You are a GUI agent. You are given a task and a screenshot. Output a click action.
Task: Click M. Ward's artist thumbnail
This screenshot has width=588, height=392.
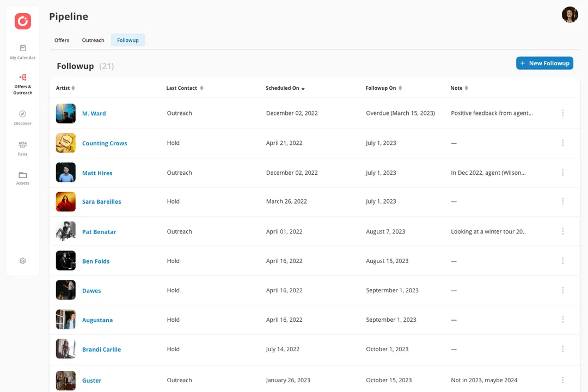[66, 113]
